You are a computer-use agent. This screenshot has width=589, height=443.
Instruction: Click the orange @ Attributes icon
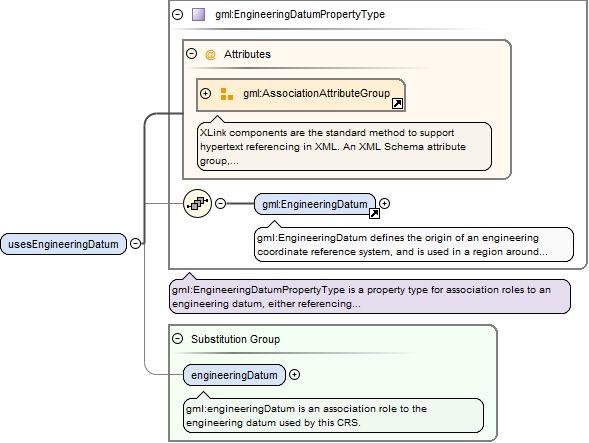(x=210, y=55)
